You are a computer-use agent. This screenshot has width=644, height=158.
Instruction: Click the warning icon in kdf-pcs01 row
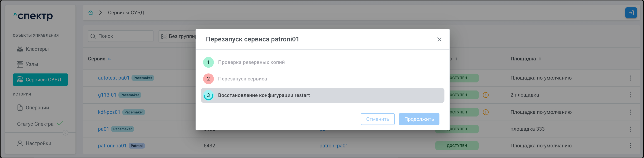(486, 112)
